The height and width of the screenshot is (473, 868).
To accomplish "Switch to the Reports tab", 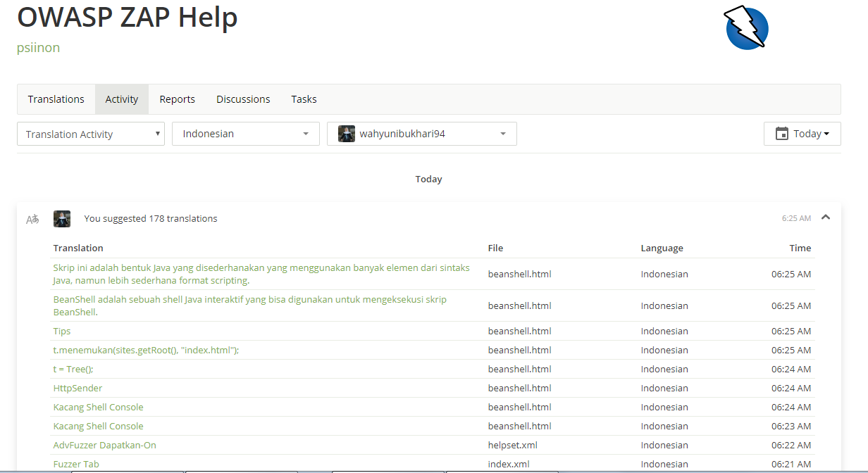I will point(178,99).
